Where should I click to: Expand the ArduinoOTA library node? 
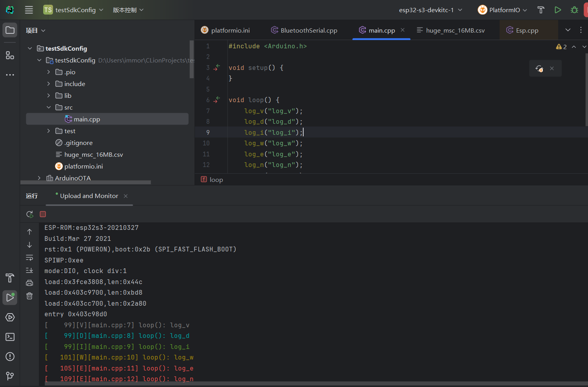39,178
